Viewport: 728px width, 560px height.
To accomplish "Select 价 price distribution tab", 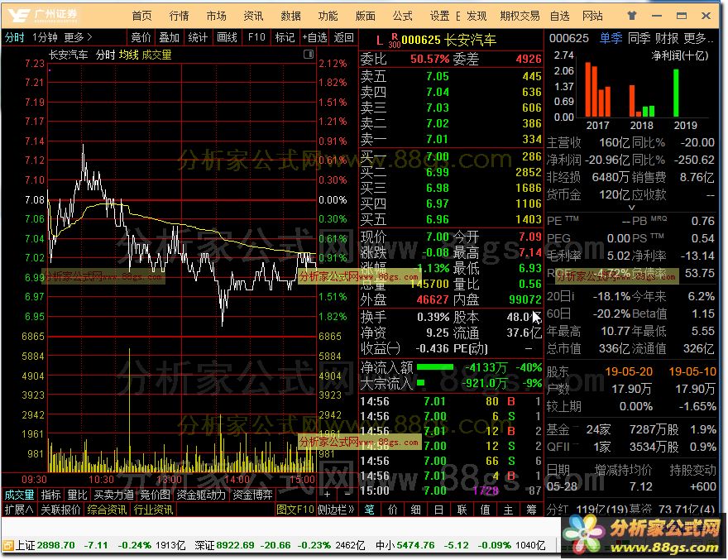I will [x=392, y=510].
